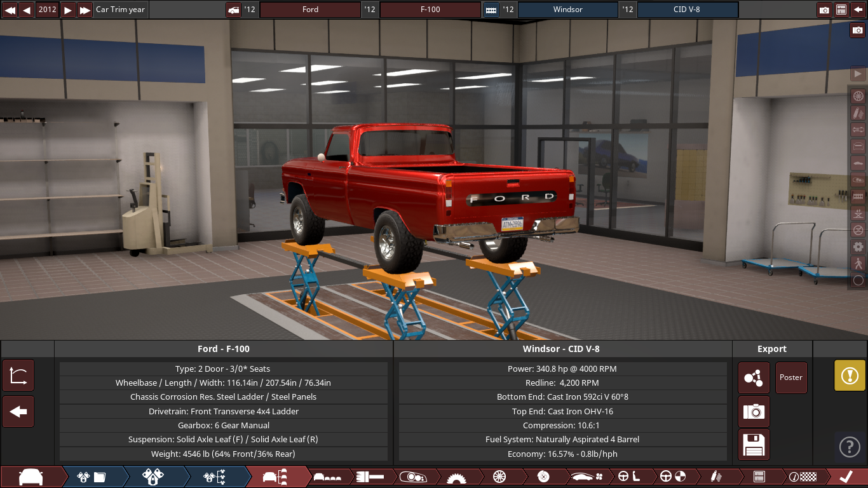The width and height of the screenshot is (868, 488).
Task: Open the test track checkered flag tab
Action: [802, 477]
